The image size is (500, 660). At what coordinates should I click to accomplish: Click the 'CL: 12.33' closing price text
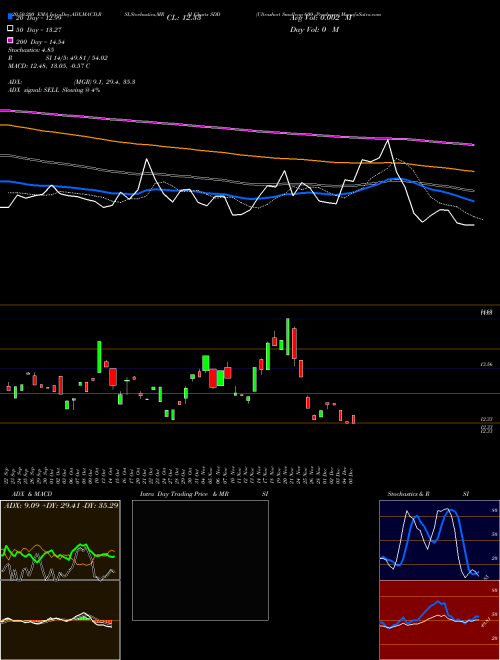(184, 18)
